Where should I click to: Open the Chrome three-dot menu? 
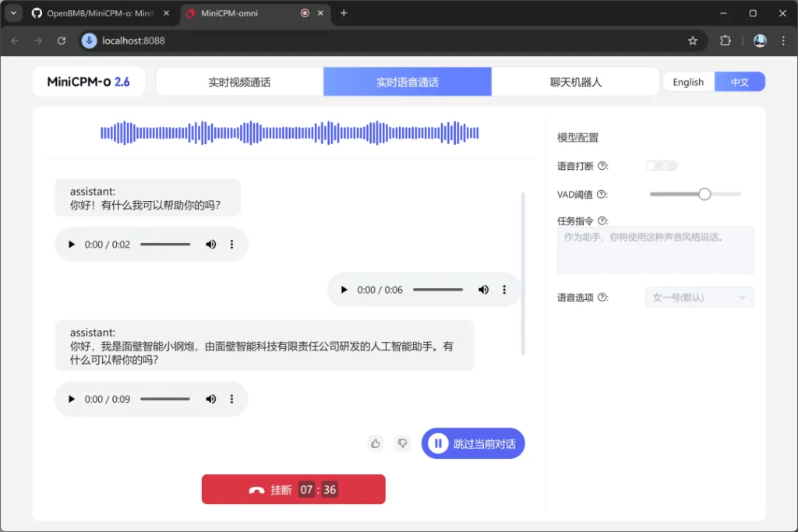[783, 41]
